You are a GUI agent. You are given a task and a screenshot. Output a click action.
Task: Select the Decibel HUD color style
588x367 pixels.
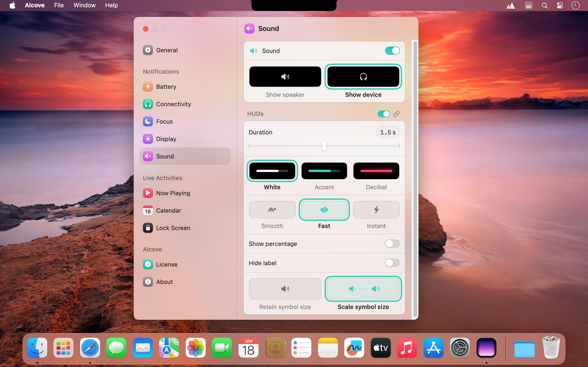[x=376, y=171]
